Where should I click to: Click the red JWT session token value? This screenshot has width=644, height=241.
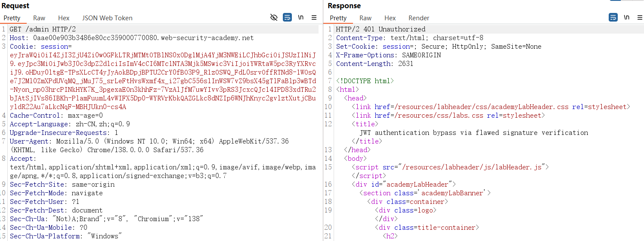point(163,81)
